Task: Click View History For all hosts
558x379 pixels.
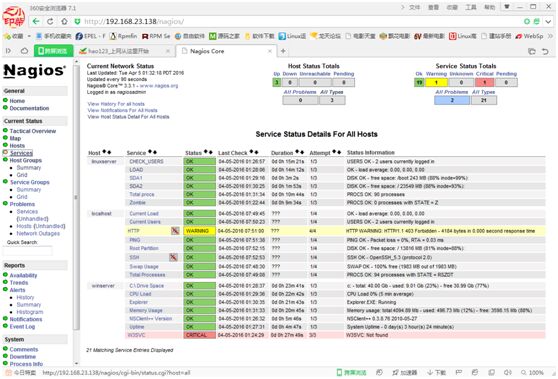Action: 116,104
